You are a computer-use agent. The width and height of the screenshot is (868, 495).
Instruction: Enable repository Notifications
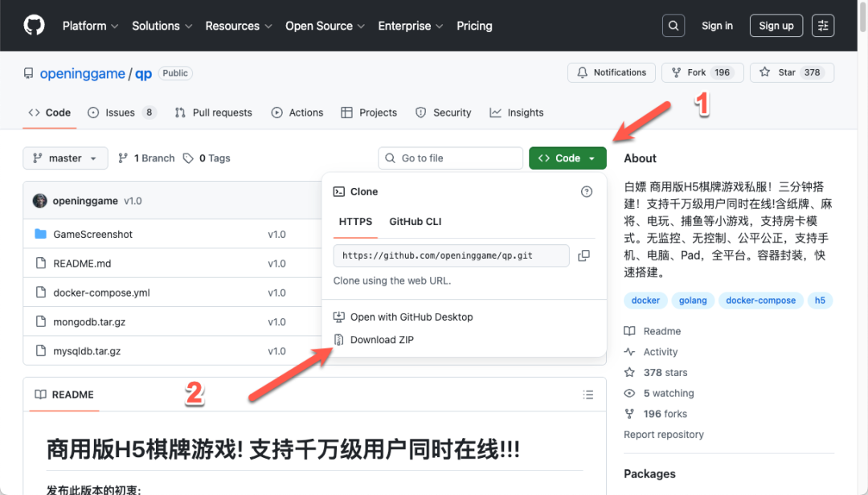pyautogui.click(x=611, y=72)
